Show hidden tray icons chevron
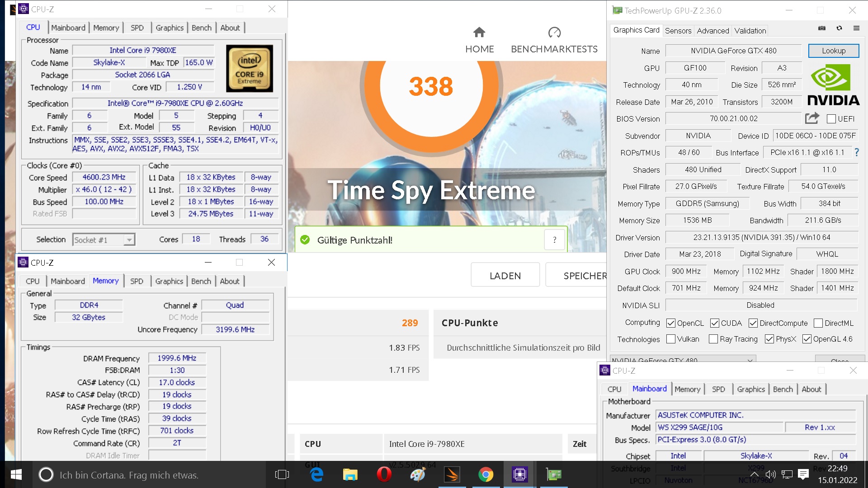 click(x=754, y=474)
